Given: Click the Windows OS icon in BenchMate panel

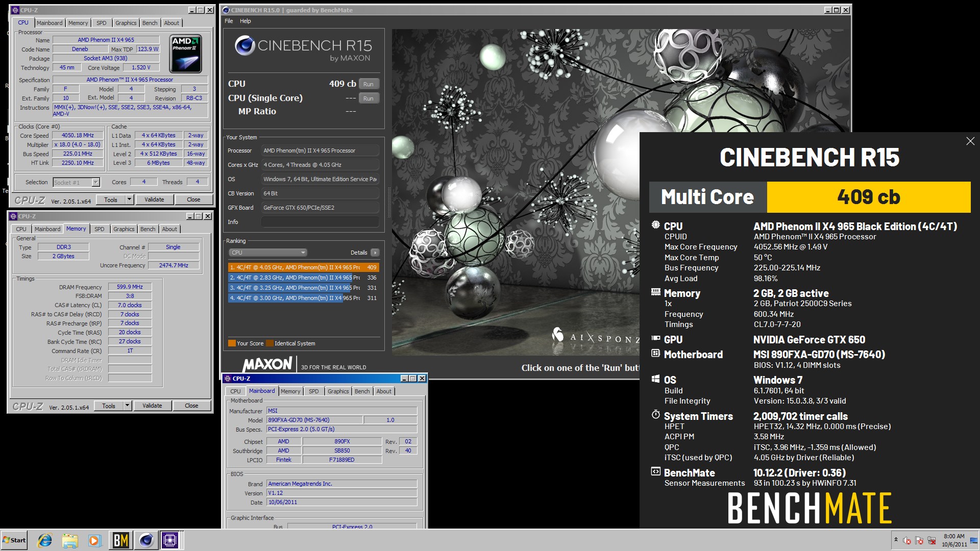Looking at the screenshot, I should 656,379.
